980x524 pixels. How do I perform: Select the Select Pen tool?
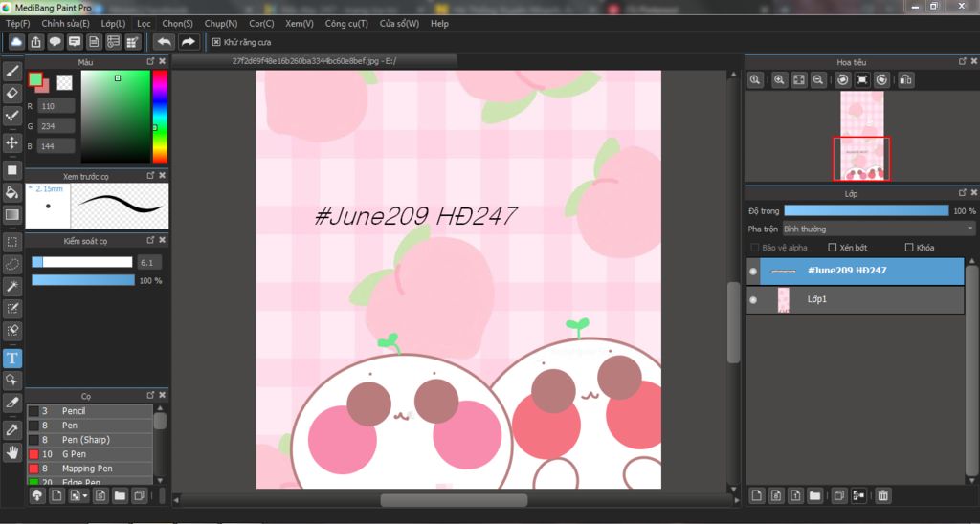(11, 308)
